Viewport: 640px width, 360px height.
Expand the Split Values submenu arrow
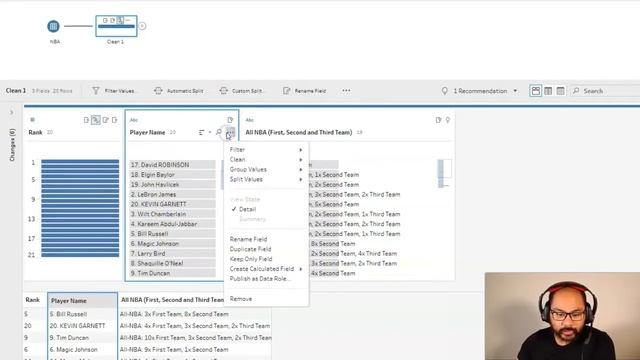pos(301,179)
